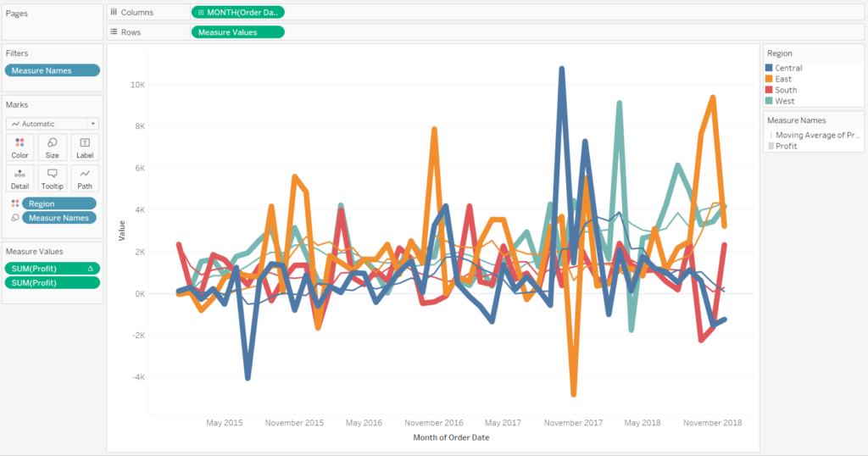This screenshot has width=868, height=456.
Task: Expand the MONTH(Order Date) plus icon
Action: [x=200, y=12]
